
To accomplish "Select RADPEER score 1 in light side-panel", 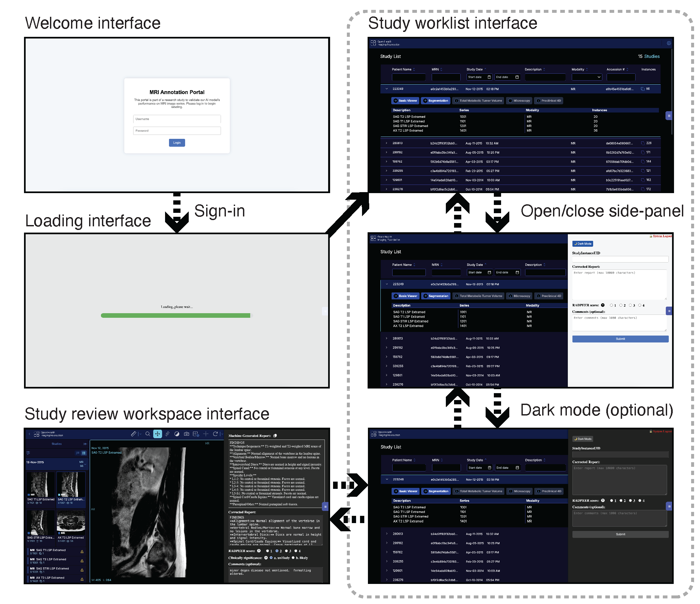I will [x=611, y=305].
